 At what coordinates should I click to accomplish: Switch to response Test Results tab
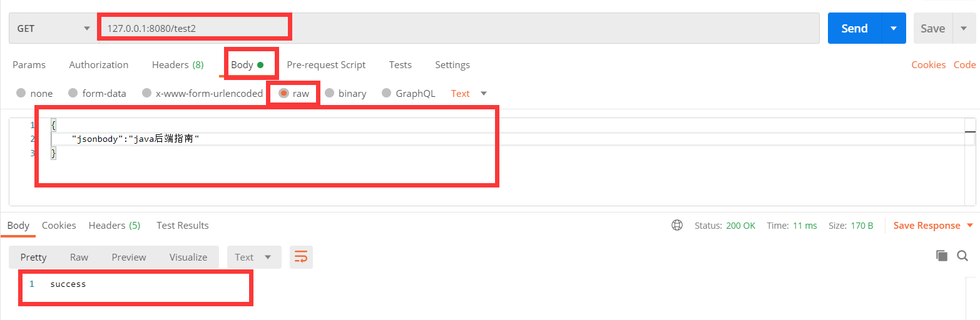tap(183, 225)
